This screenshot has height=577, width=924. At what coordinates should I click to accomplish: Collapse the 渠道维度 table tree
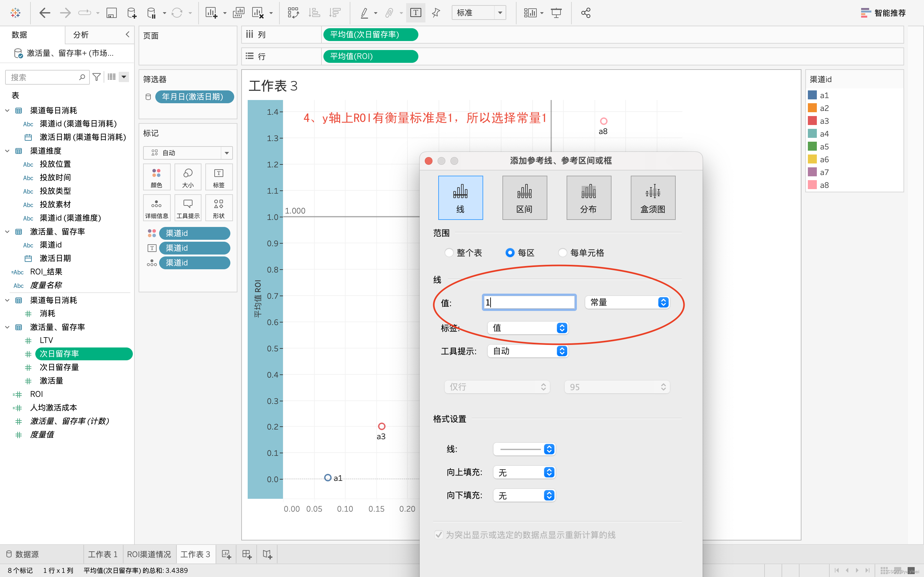[7, 151]
